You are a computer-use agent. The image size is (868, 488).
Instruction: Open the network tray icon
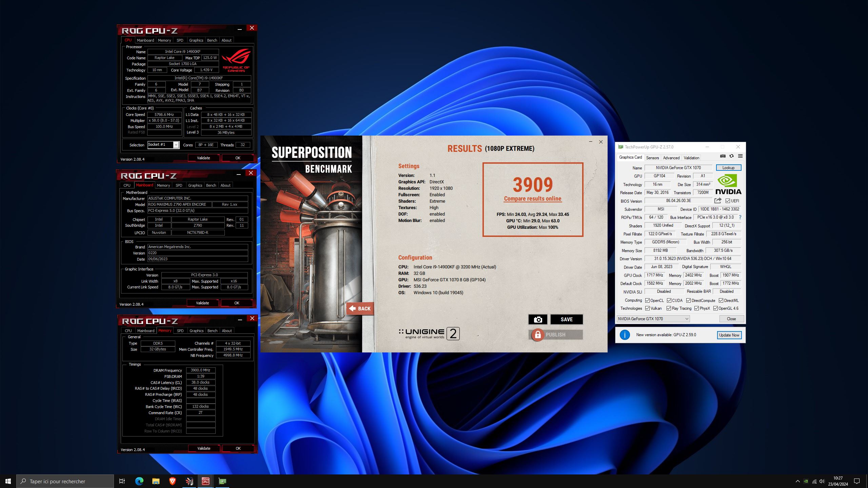(814, 481)
